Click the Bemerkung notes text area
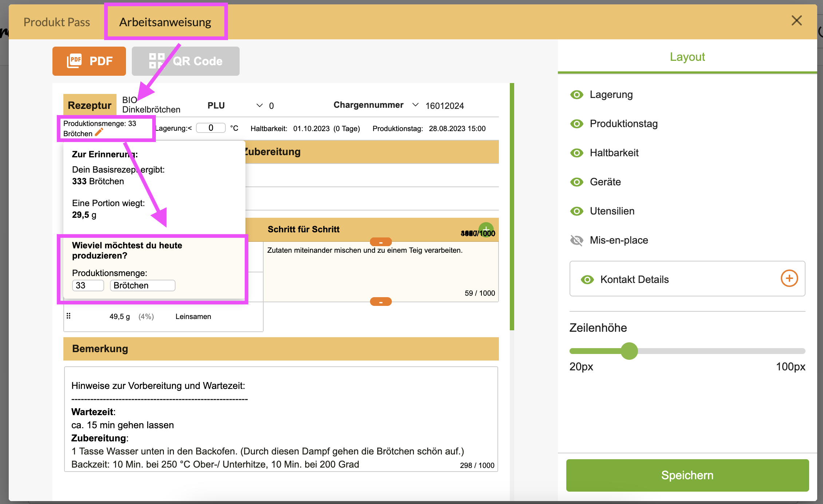 click(x=281, y=419)
